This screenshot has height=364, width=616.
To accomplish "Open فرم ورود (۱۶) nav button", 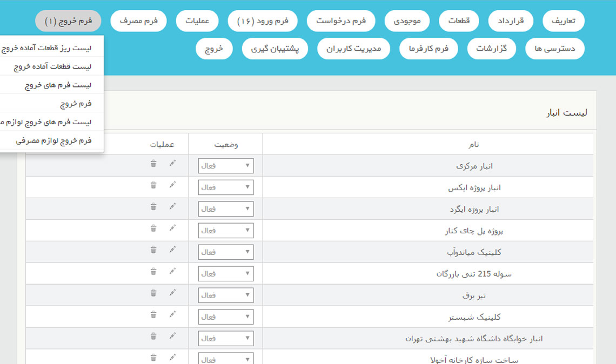I will click(263, 21).
